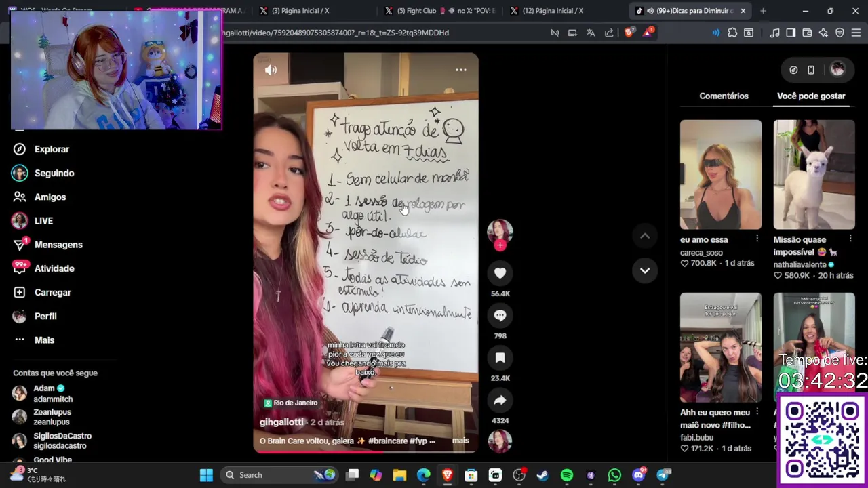Toggle the browser sidebar panel

(791, 33)
